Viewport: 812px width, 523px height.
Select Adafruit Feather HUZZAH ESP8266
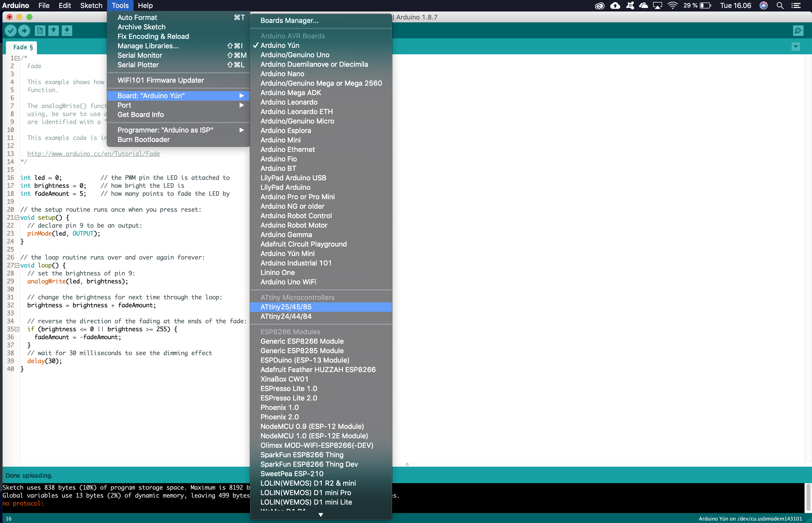point(321,370)
